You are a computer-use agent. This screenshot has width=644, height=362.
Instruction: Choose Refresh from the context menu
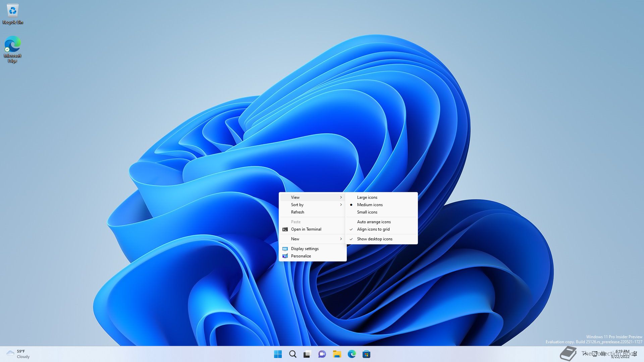pyautogui.click(x=313, y=212)
